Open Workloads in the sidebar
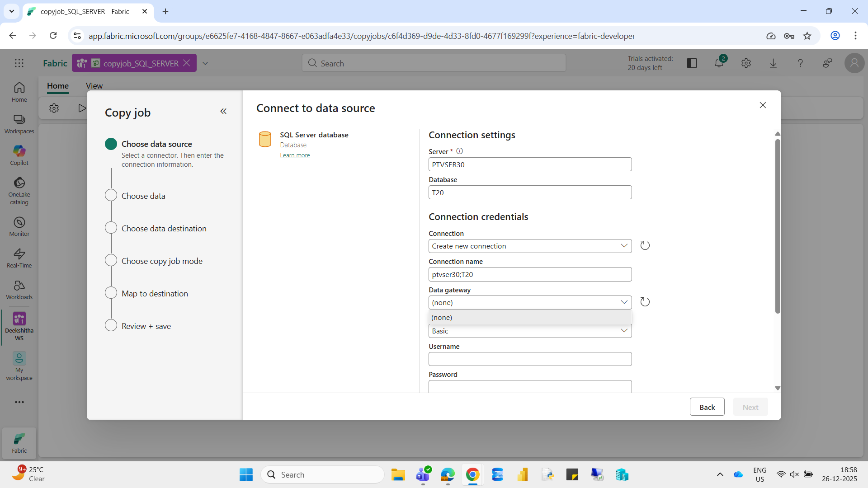 tap(19, 290)
